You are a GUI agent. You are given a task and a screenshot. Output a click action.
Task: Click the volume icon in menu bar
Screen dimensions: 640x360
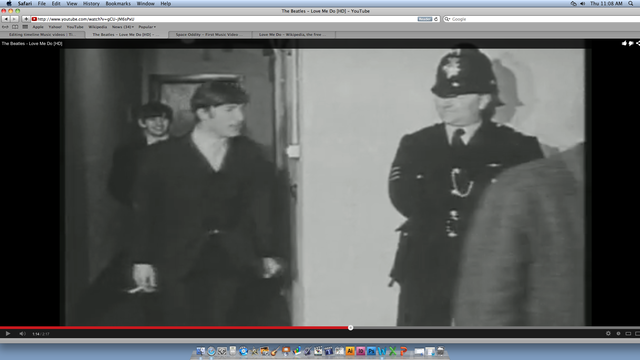(582, 4)
